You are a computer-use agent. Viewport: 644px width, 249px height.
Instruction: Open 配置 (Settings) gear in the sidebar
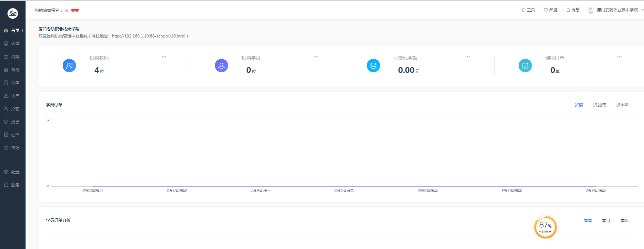[x=12, y=172]
